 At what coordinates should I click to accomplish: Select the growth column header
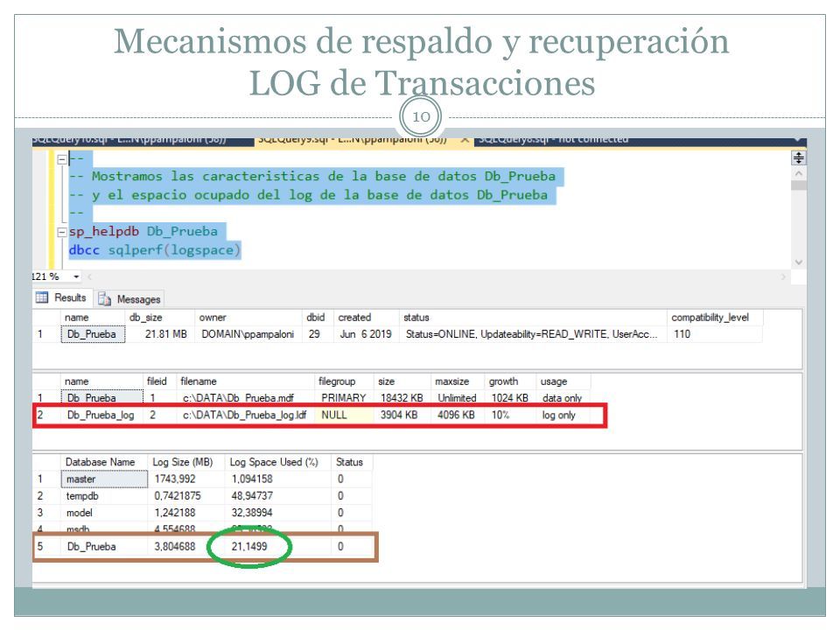510,381
